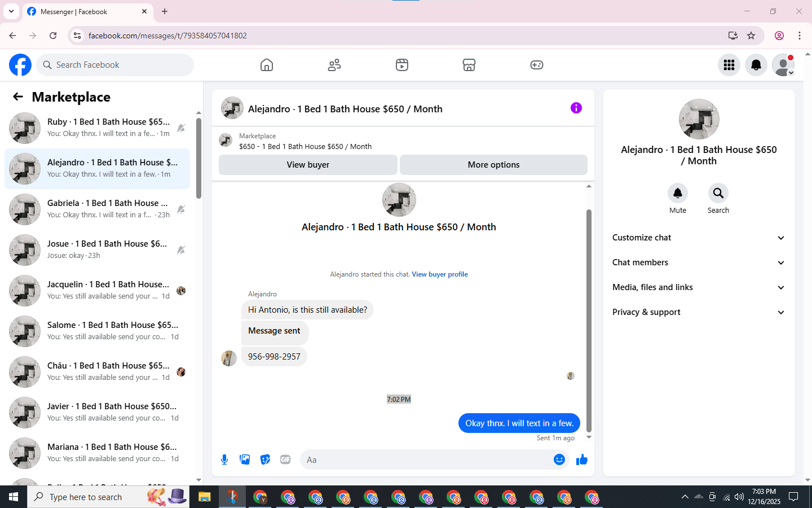
Task: Open View buyer profile link
Action: 440,274
